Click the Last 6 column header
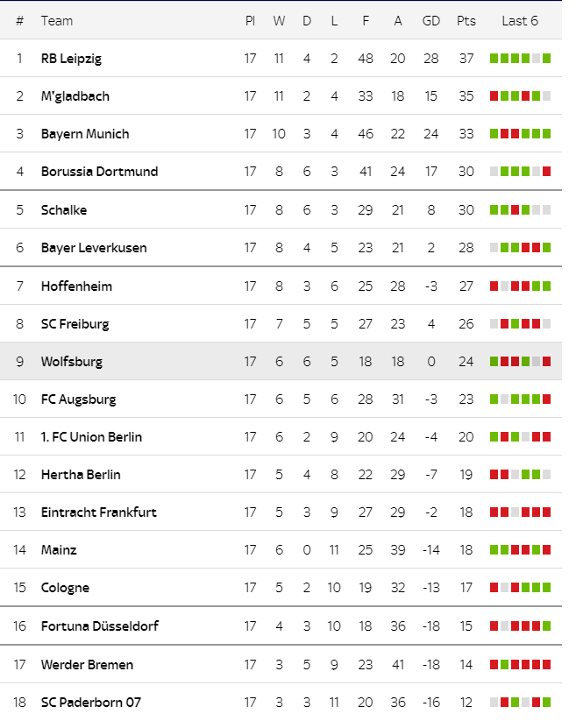The image size is (576, 728). pyautogui.click(x=520, y=21)
